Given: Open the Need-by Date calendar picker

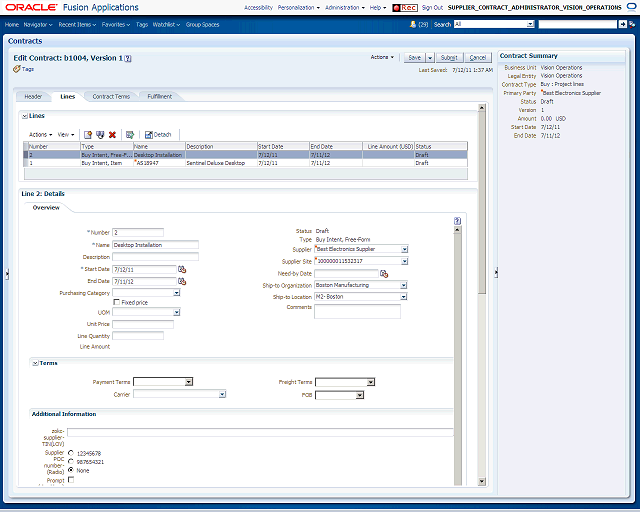Looking at the screenshot, I should (384, 274).
